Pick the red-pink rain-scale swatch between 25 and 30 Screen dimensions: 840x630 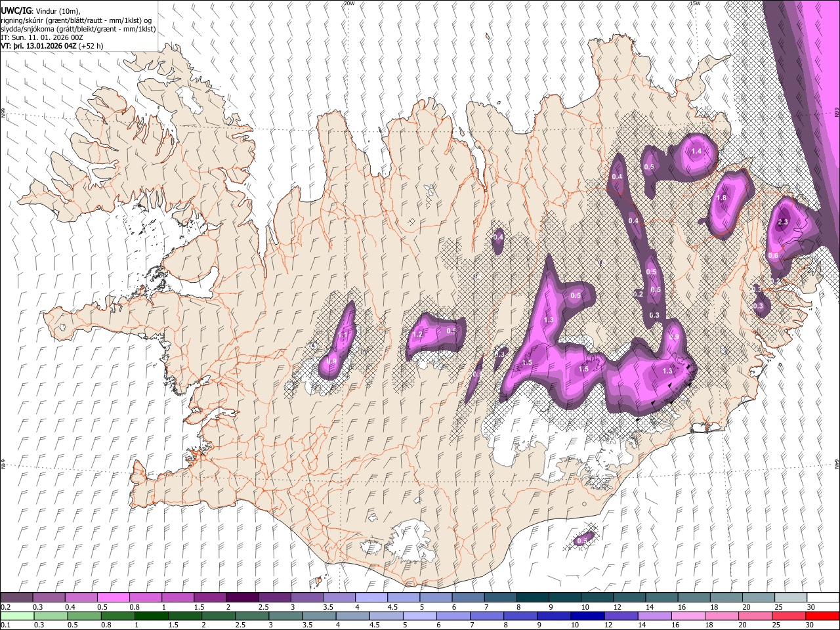click(x=788, y=616)
